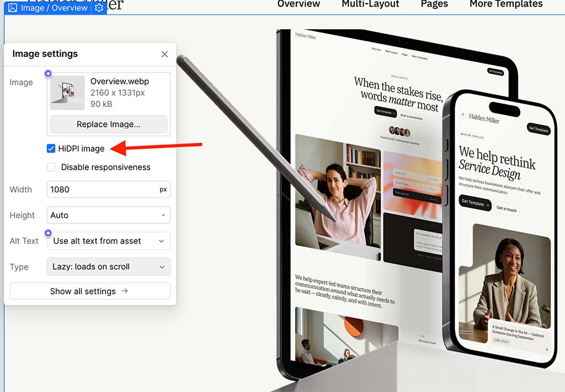Image resolution: width=565 pixels, height=392 pixels.
Task: Click the image icon in the Image / Overview badge
Action: 12,8
